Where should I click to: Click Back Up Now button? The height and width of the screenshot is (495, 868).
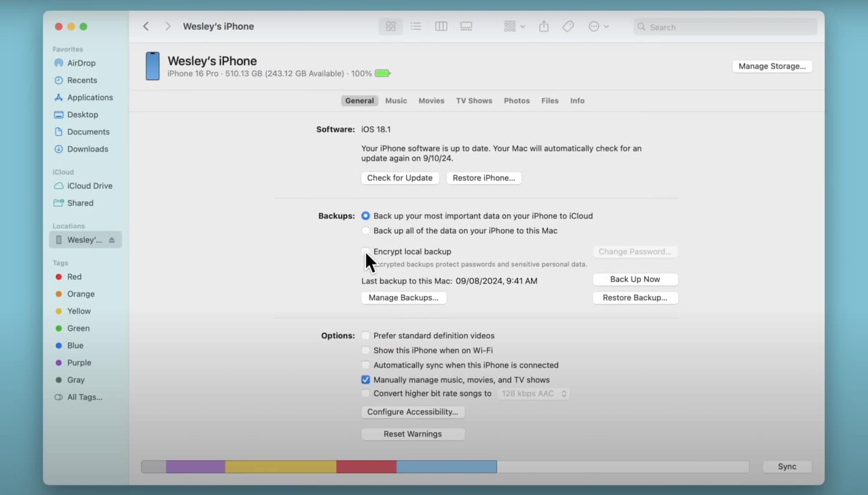pyautogui.click(x=635, y=279)
